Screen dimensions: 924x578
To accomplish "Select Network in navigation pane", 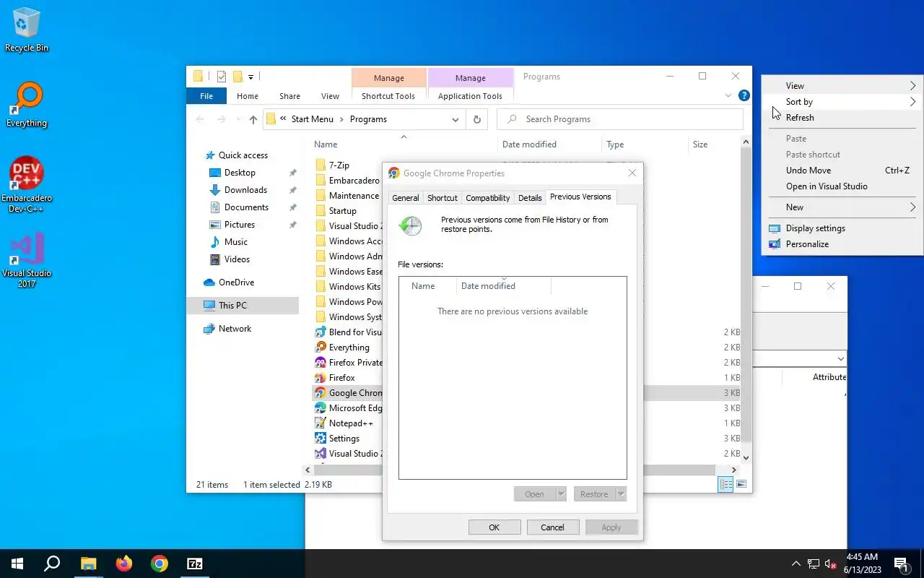I will click(235, 329).
